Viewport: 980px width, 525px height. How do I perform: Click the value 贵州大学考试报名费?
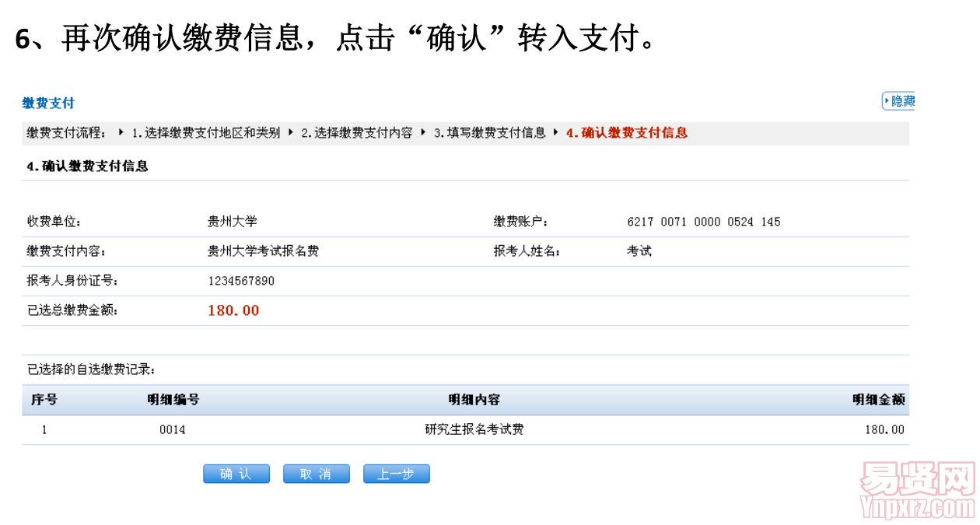coord(263,251)
